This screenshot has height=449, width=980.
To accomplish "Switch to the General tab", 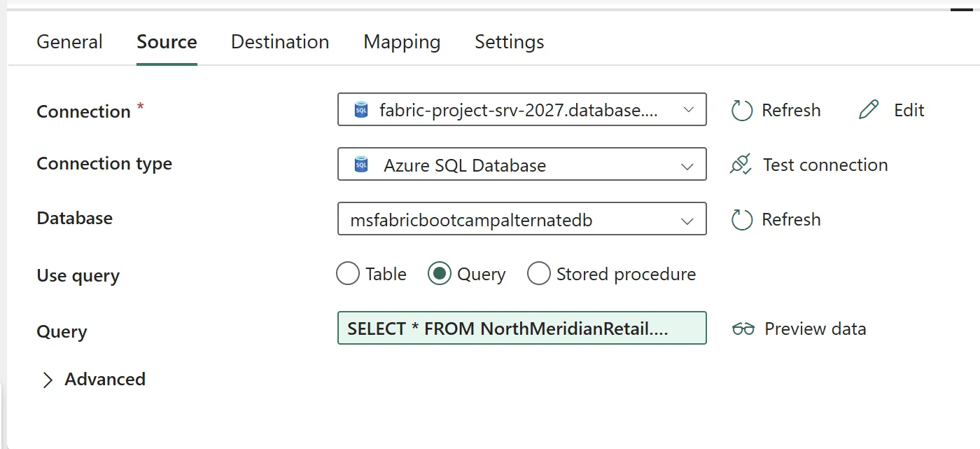I will pos(69,42).
